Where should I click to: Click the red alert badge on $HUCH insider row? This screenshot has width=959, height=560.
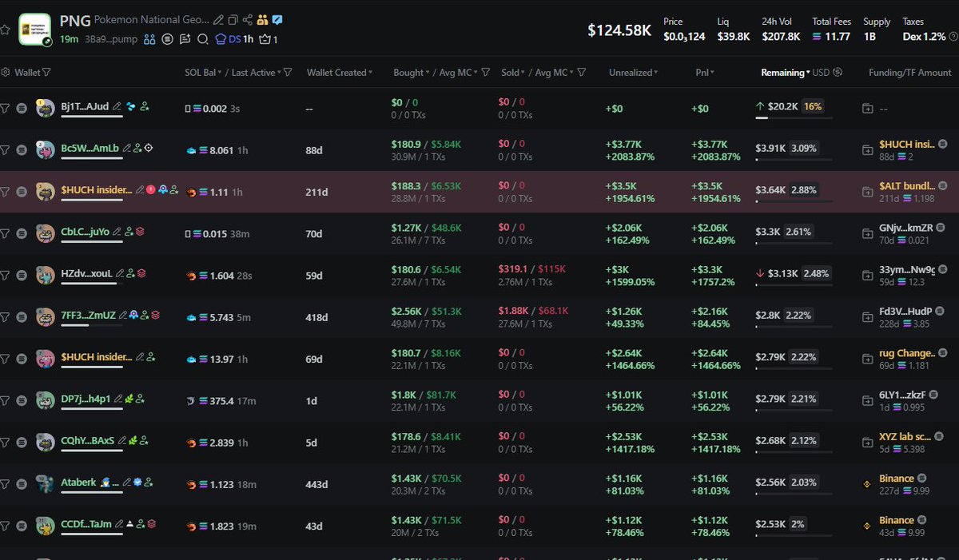click(x=150, y=190)
